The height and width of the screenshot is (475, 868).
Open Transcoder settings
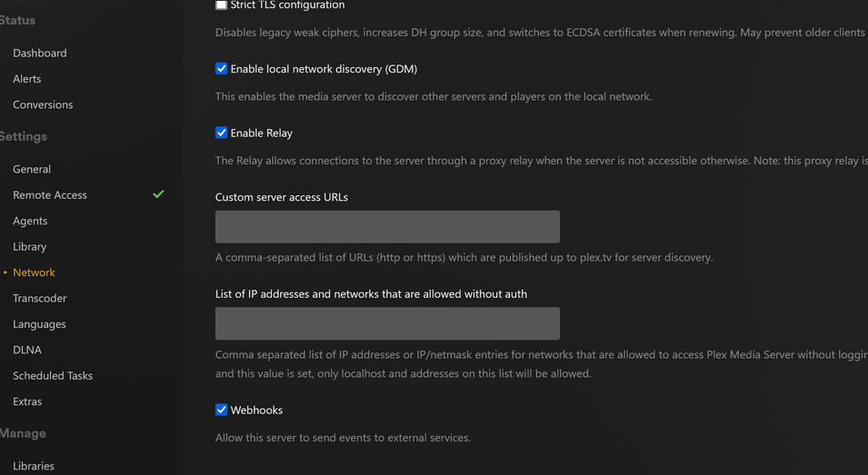pyautogui.click(x=39, y=298)
